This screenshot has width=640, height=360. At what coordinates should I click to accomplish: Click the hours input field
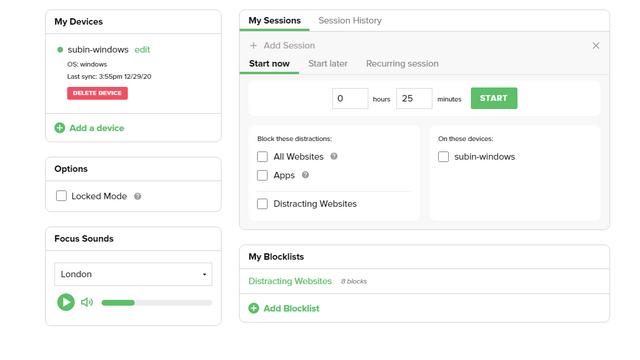(350, 98)
